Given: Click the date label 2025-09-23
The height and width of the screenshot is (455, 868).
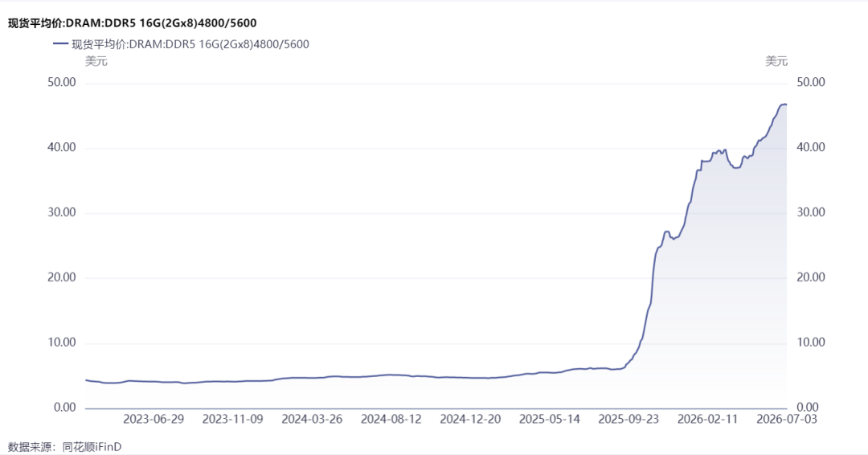Looking at the screenshot, I should pos(628,420).
